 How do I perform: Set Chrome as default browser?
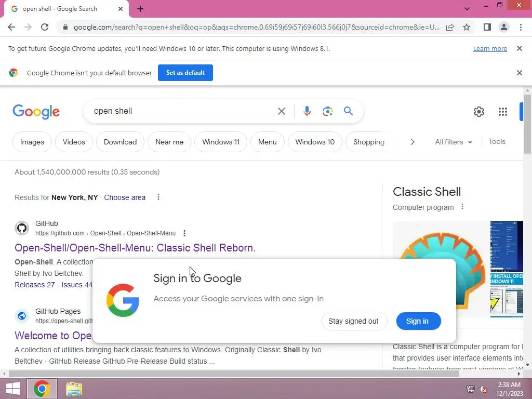pos(185,73)
